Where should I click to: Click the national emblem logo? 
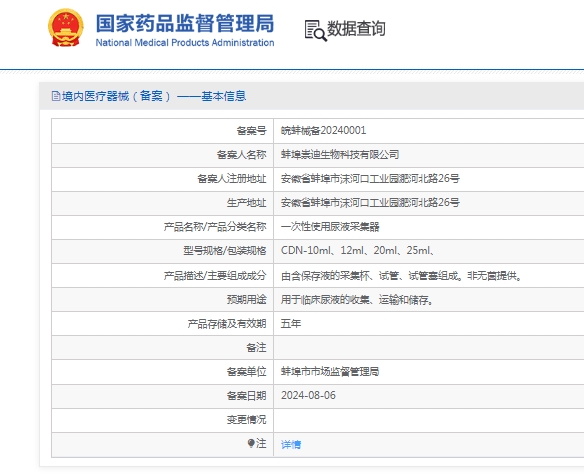pos(66,28)
